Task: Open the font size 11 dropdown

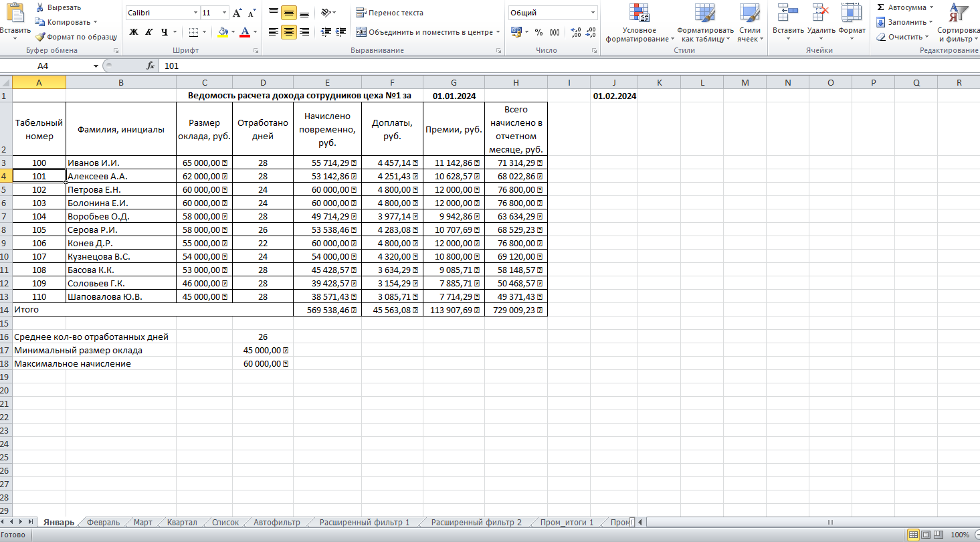Action: (x=225, y=13)
